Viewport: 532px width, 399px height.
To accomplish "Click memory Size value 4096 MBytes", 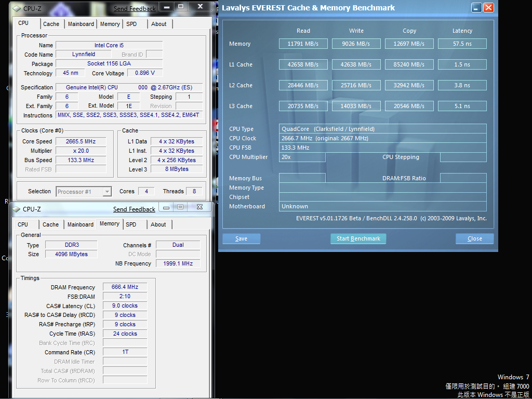I will point(72,254).
